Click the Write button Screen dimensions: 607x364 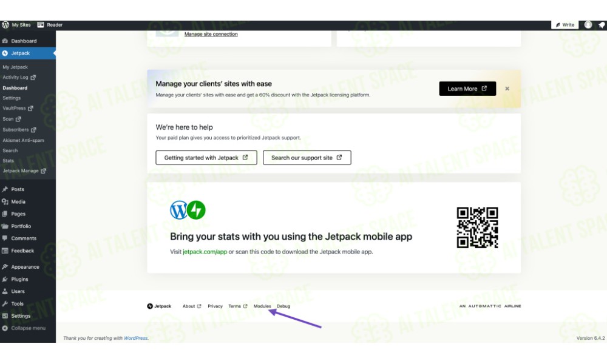pyautogui.click(x=565, y=25)
